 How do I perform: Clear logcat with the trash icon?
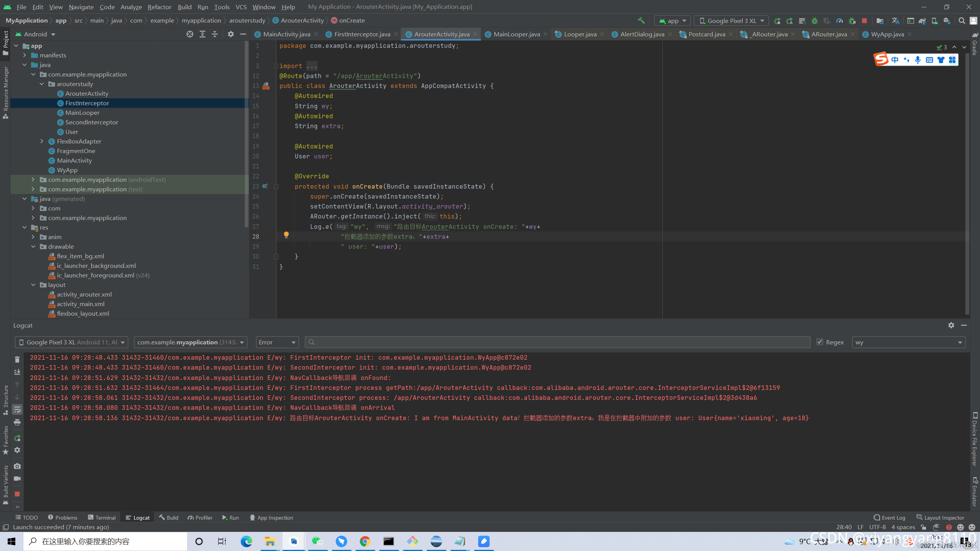coord(17,359)
